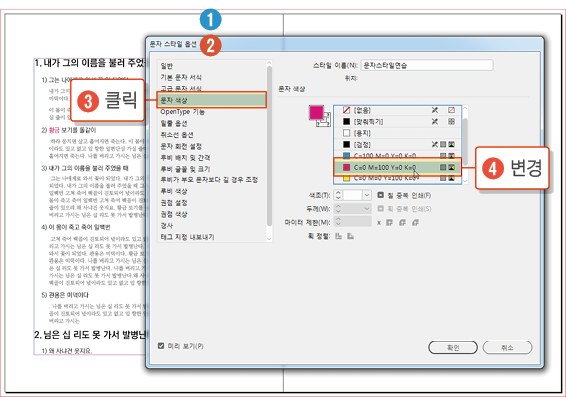This screenshot has width=566, height=397.
Task: Open the 색조(T) tint dropdown arrow
Action: 366,195
